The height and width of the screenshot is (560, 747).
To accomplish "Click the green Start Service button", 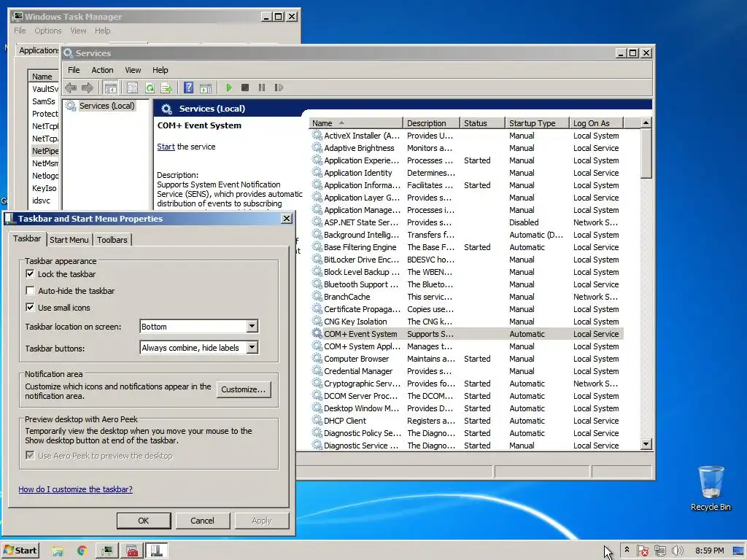I will click(x=228, y=87).
